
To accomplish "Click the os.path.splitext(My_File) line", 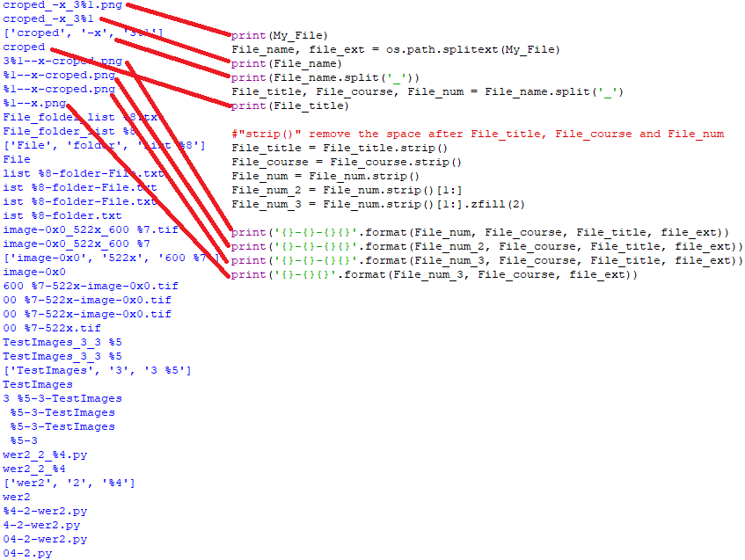I will (396, 49).
